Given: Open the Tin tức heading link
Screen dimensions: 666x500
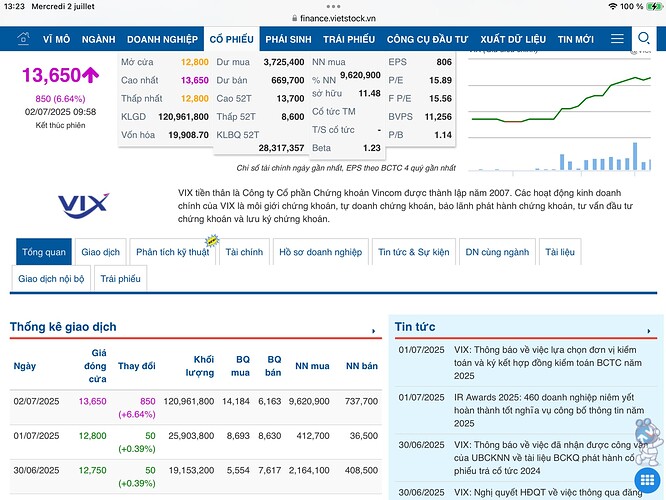Looking at the screenshot, I should (415, 327).
